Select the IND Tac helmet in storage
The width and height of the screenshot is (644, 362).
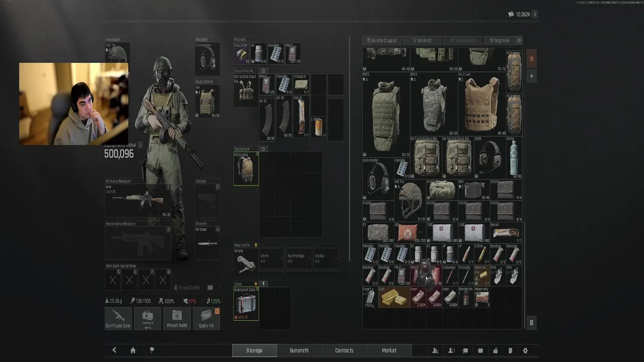coord(410,200)
